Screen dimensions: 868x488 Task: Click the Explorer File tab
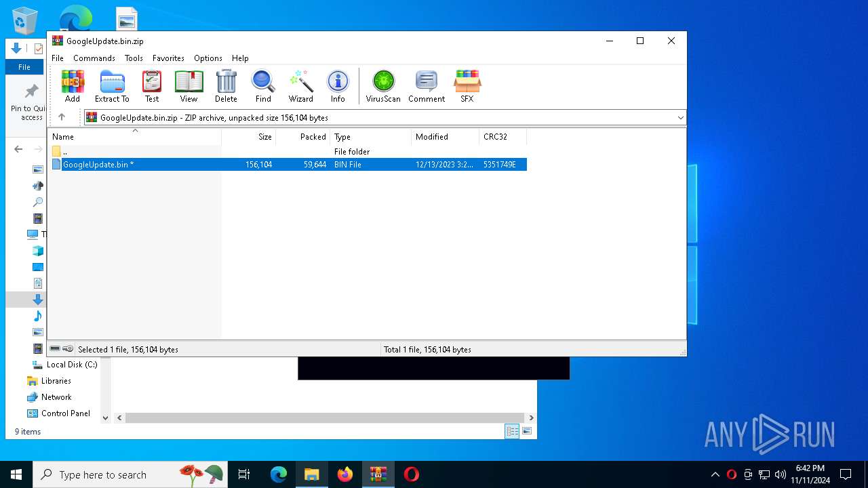(x=24, y=67)
